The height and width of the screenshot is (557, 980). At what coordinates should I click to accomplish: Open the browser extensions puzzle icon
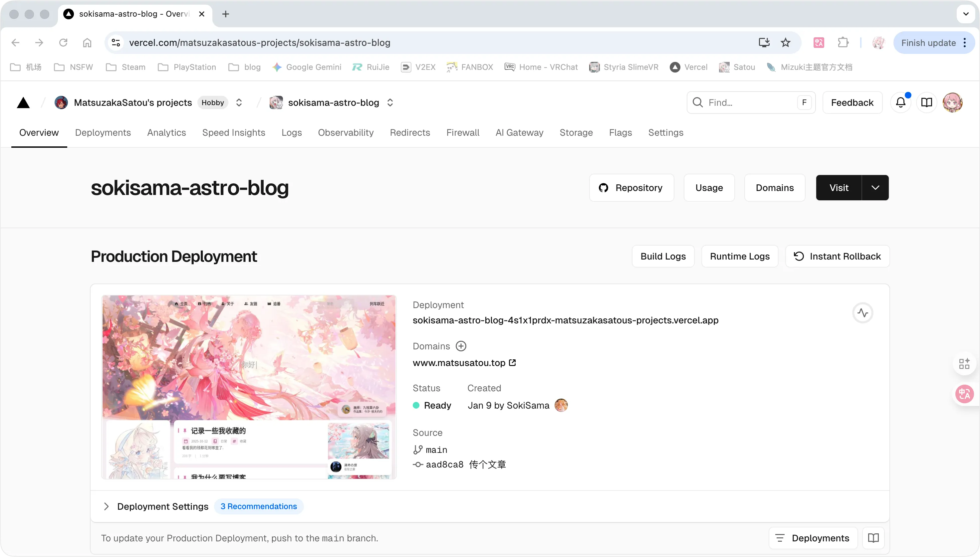coord(843,43)
